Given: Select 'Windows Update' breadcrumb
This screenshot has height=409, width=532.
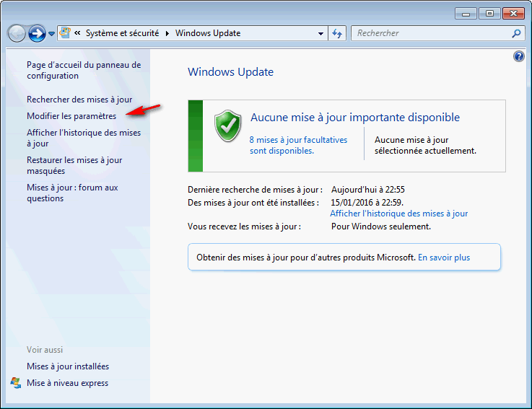Looking at the screenshot, I should point(208,33).
